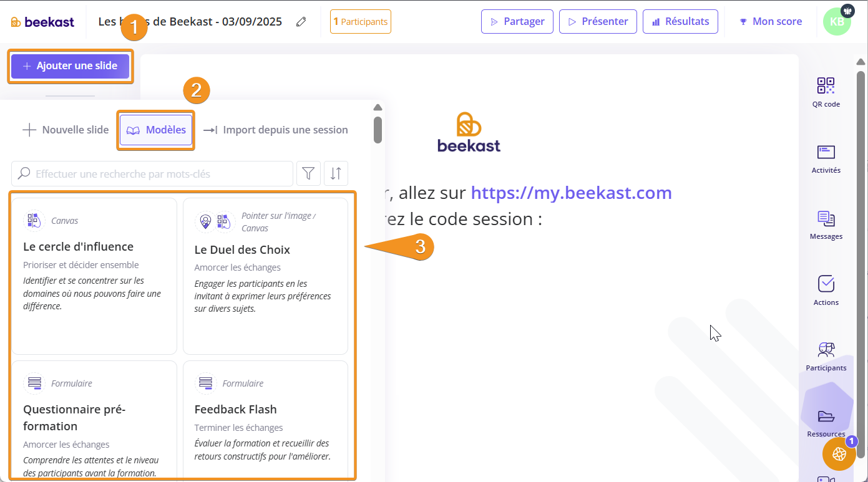Show the 1 Participants badge
868x482 pixels.
(361, 21)
